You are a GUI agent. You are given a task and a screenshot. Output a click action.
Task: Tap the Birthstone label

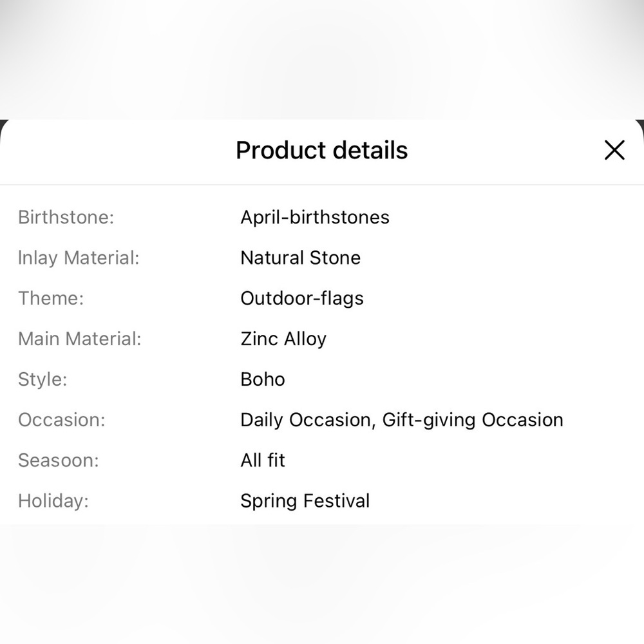[x=66, y=217]
